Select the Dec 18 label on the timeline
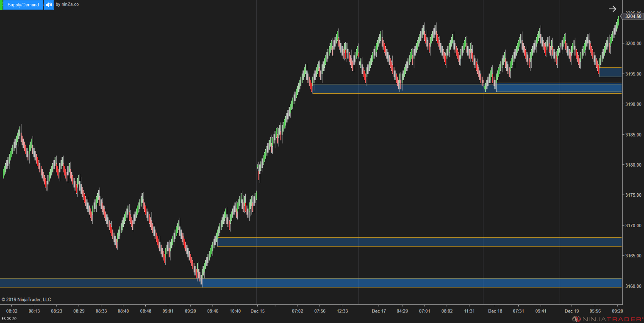Viewport: 644px width, 323px height. tap(495, 311)
